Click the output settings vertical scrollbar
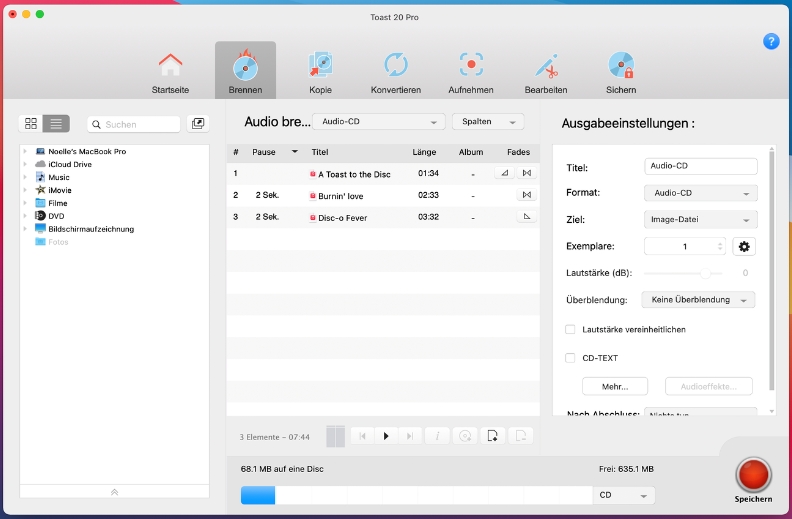 point(771,270)
